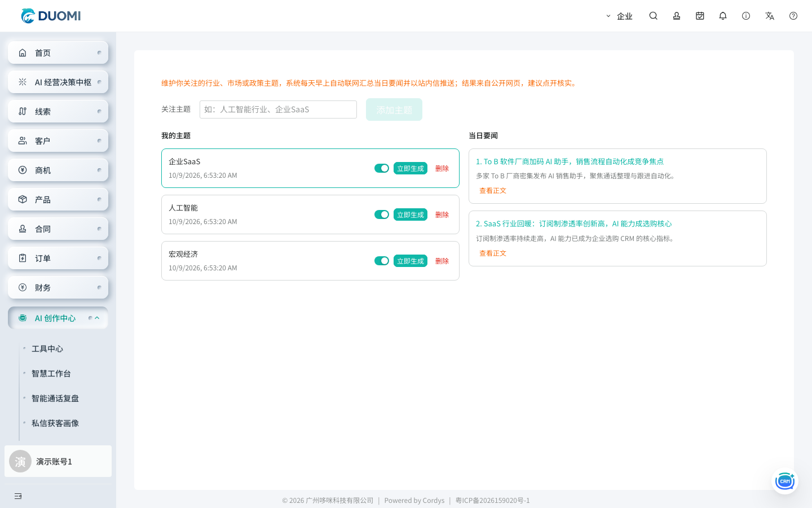Focus the 关注主题 input field

pos(278,110)
